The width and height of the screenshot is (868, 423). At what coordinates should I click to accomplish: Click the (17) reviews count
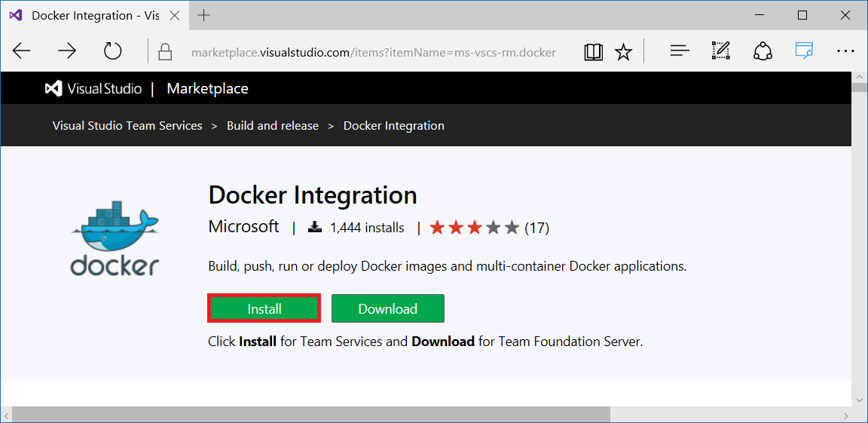(x=536, y=228)
